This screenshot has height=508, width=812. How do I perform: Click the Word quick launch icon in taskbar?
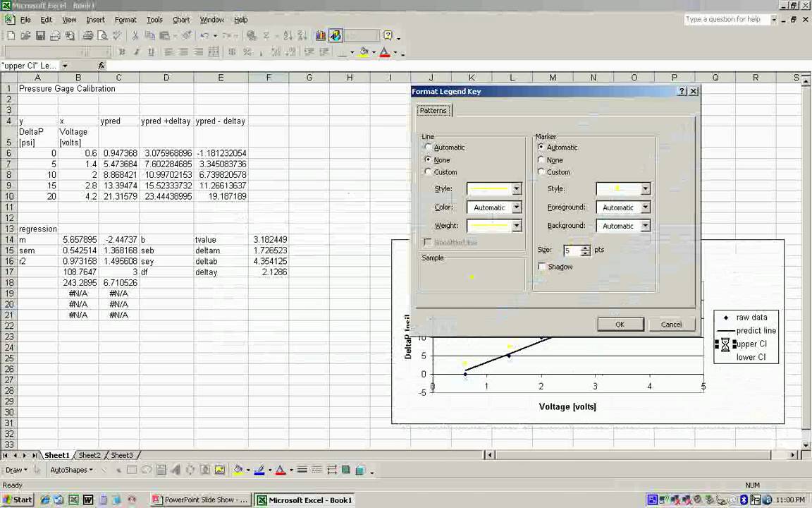(88, 500)
